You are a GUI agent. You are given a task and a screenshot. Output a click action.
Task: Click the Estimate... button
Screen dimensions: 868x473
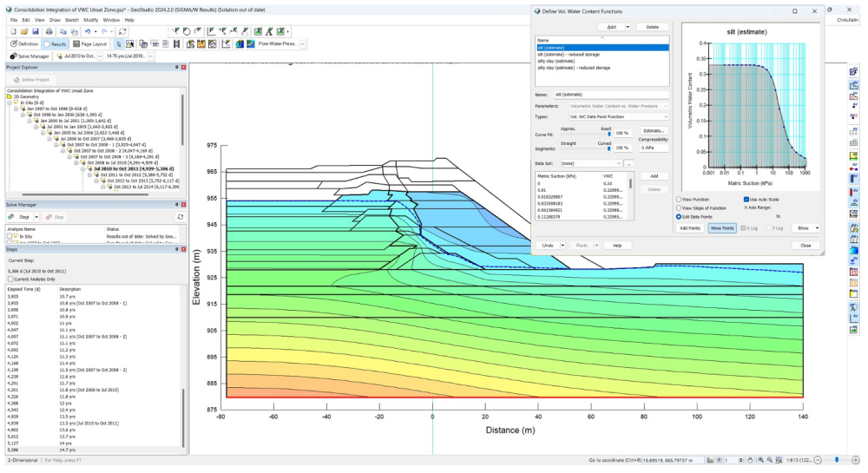coord(654,131)
